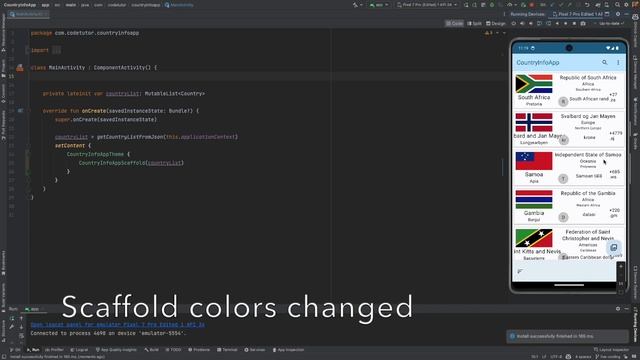Image resolution: width=640 pixels, height=360 pixels.
Task: Open App Inspection tool window button
Action: coord(288,350)
